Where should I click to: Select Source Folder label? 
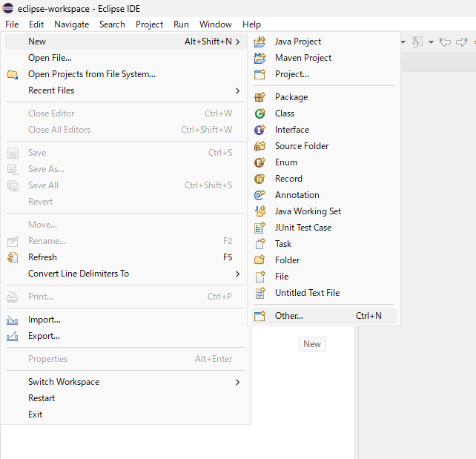[302, 146]
